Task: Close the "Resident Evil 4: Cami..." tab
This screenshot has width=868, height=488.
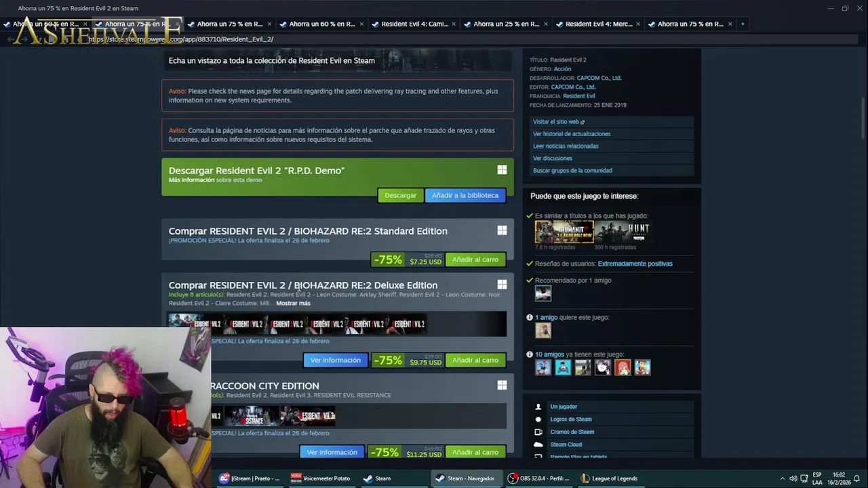Action: coord(454,24)
